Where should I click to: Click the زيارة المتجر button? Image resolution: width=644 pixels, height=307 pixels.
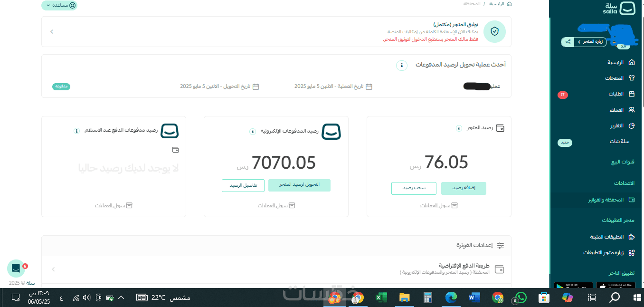(x=589, y=42)
